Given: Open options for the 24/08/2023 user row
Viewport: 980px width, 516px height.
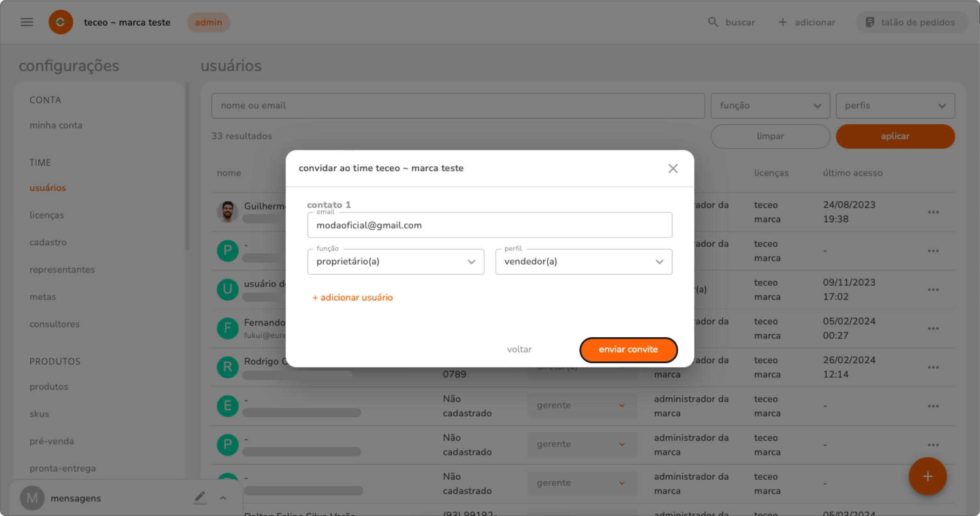Looking at the screenshot, I should point(933,212).
